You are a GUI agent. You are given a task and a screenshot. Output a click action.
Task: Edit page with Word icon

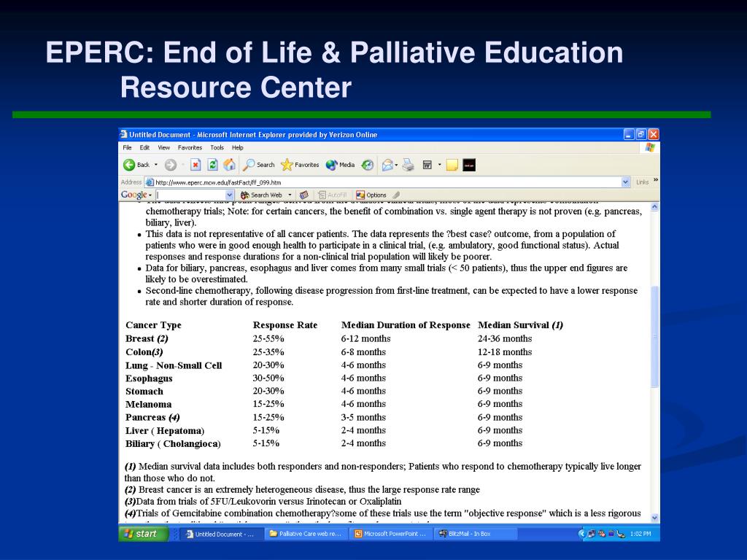427,165
